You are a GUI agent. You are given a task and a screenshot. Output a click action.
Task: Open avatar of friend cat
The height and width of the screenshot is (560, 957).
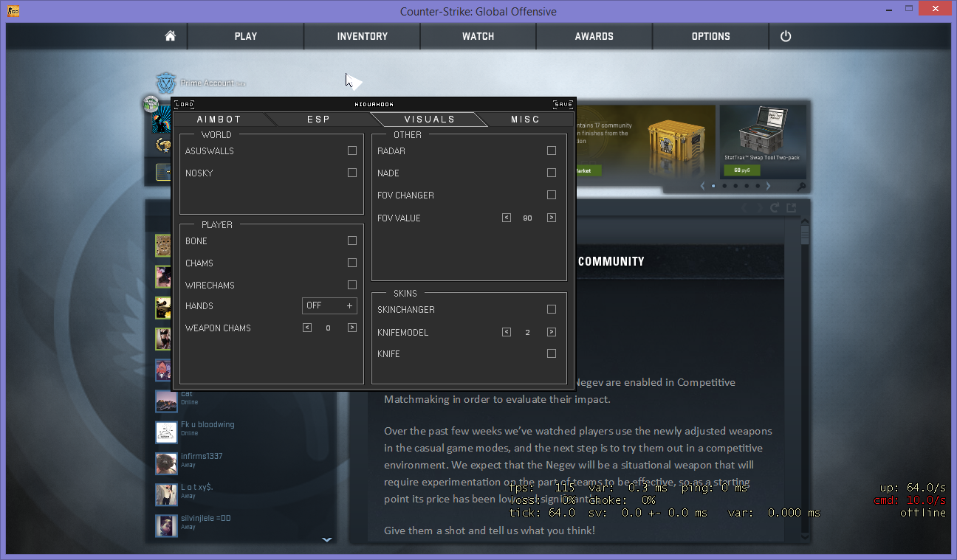coord(166,401)
